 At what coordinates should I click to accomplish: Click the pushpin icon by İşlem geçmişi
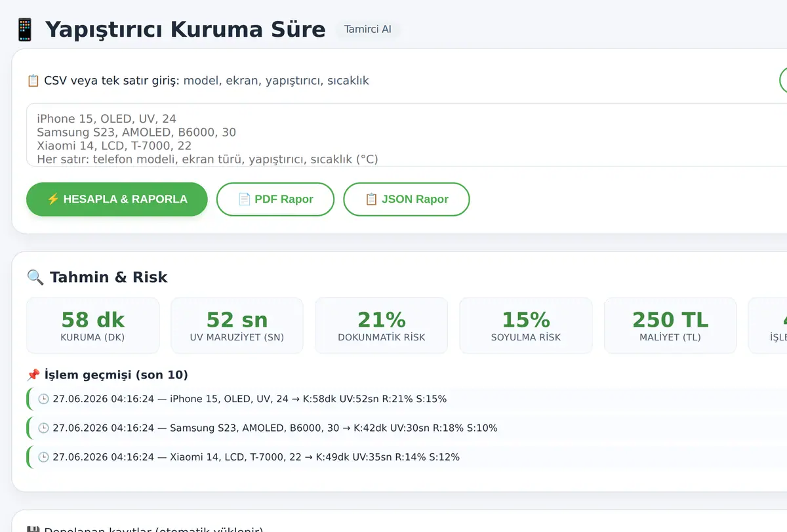pyautogui.click(x=33, y=375)
